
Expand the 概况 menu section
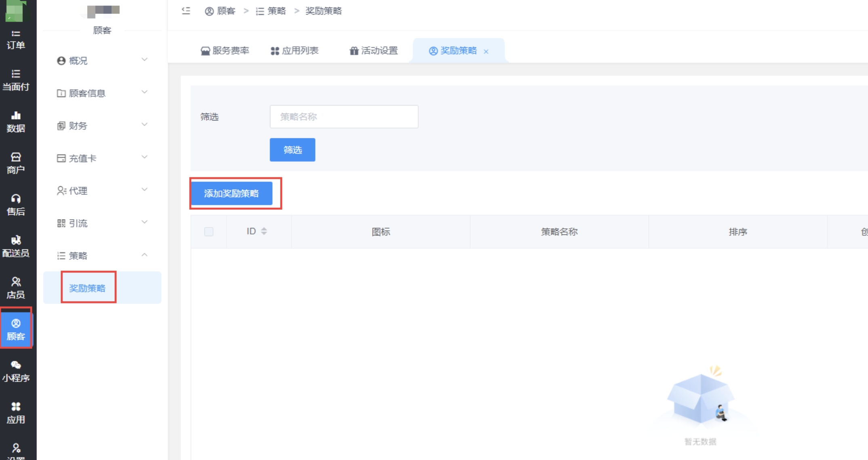pyautogui.click(x=102, y=61)
